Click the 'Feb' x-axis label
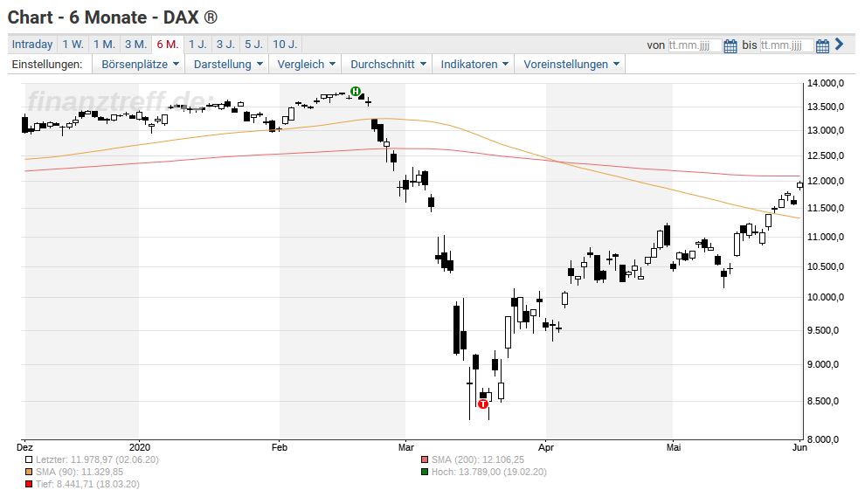This screenshot has height=504, width=865. 279,447
